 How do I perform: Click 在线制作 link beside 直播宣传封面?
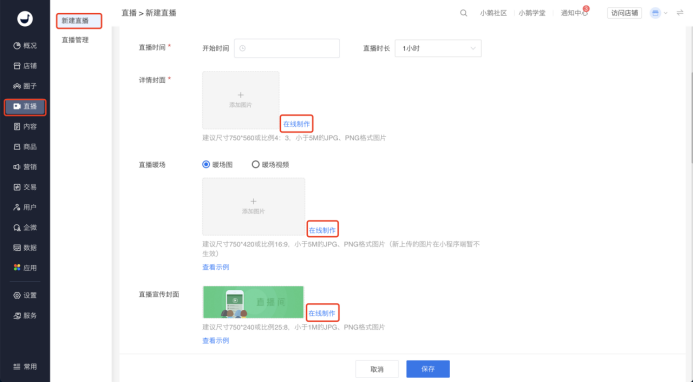click(322, 313)
